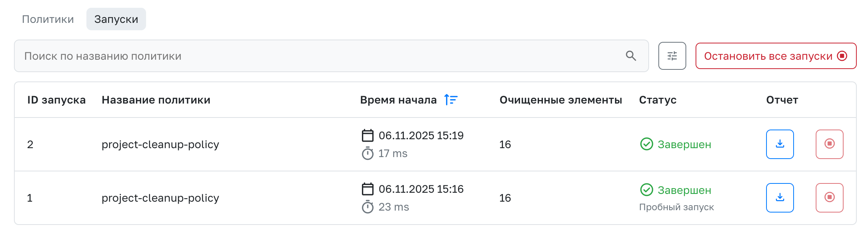Open the filter settings button

coord(672,56)
